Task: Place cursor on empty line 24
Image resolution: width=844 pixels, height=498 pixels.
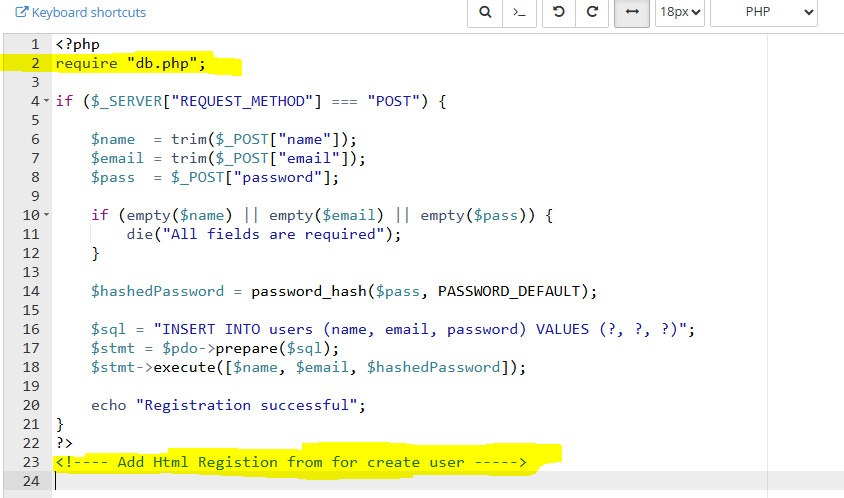Action: tap(300, 481)
